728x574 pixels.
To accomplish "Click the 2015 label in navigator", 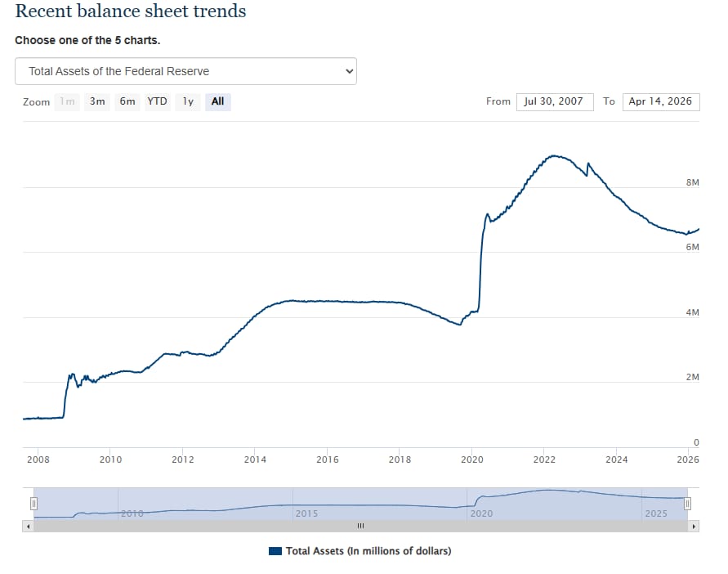I will pyautogui.click(x=307, y=513).
